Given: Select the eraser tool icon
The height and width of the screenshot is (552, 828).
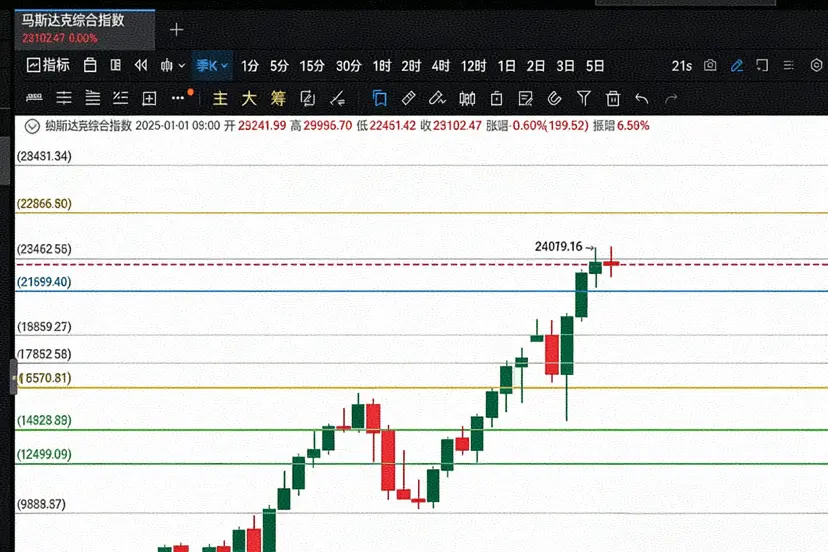Looking at the screenshot, I should pyautogui.click(x=408, y=98).
